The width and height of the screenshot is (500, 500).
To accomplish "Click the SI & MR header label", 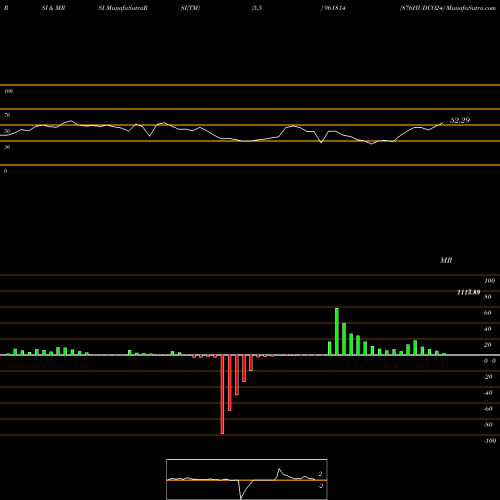I will click(x=53, y=8).
